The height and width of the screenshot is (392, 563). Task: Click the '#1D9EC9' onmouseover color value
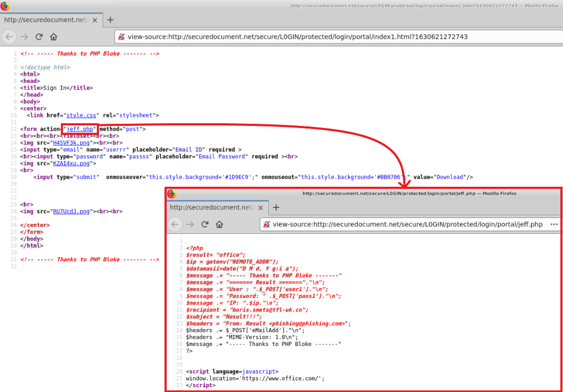239,177
